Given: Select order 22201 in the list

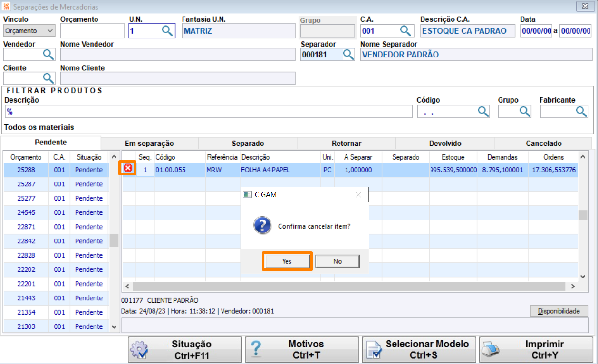Looking at the screenshot, I should click(x=56, y=284).
